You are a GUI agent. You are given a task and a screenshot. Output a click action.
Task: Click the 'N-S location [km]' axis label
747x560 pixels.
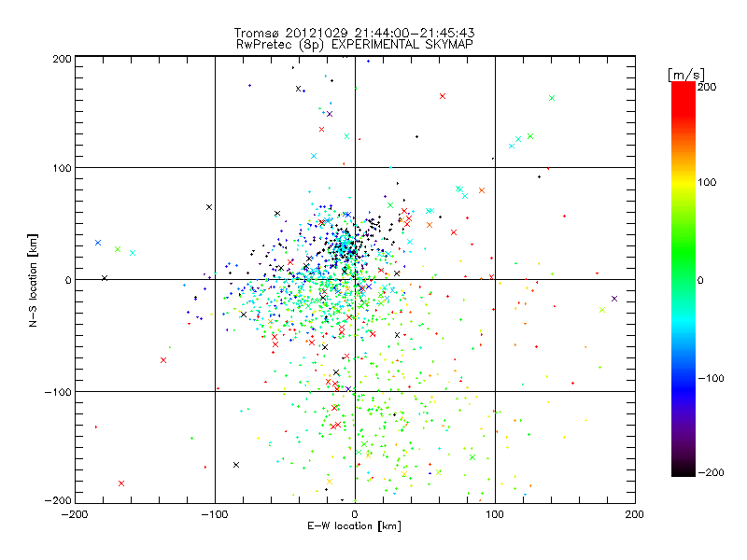click(x=33, y=280)
